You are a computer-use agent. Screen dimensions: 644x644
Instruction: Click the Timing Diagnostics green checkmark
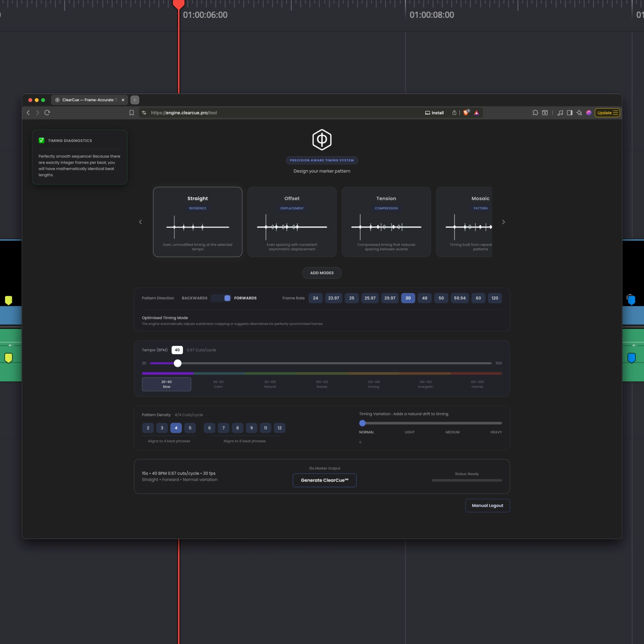pos(41,140)
